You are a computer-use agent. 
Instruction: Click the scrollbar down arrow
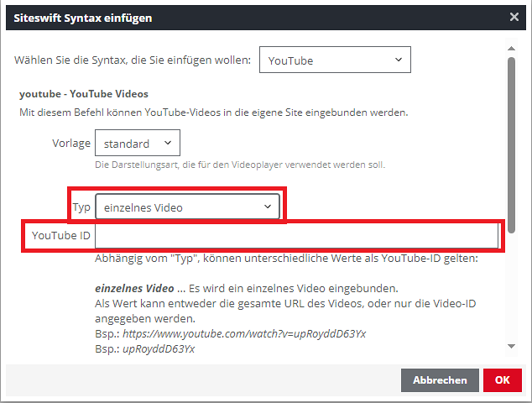coord(511,347)
